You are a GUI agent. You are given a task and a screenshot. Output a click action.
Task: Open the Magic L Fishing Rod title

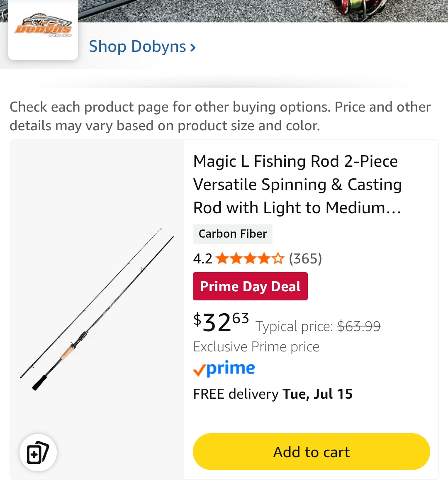[297, 184]
